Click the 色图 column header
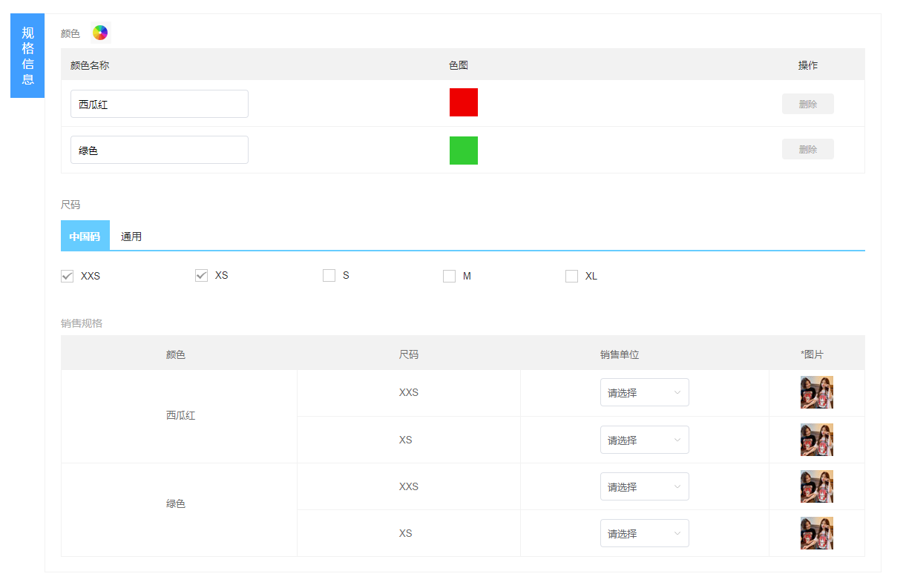This screenshot has height=588, width=906. tap(459, 65)
